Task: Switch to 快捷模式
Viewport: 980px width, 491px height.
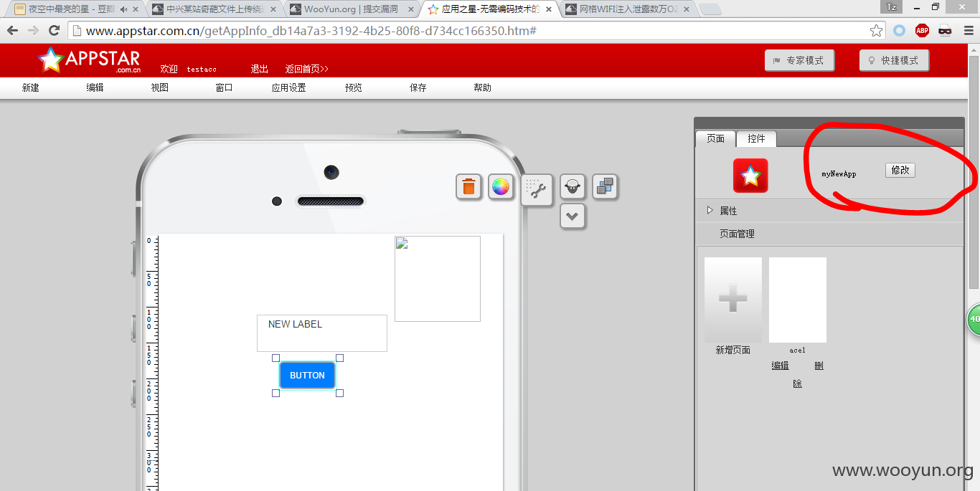Action: click(x=894, y=60)
